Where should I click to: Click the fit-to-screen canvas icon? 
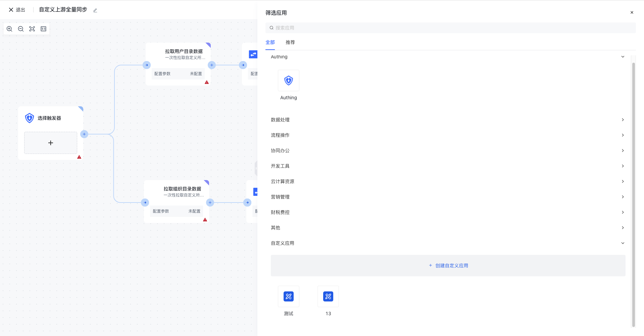[x=32, y=29]
